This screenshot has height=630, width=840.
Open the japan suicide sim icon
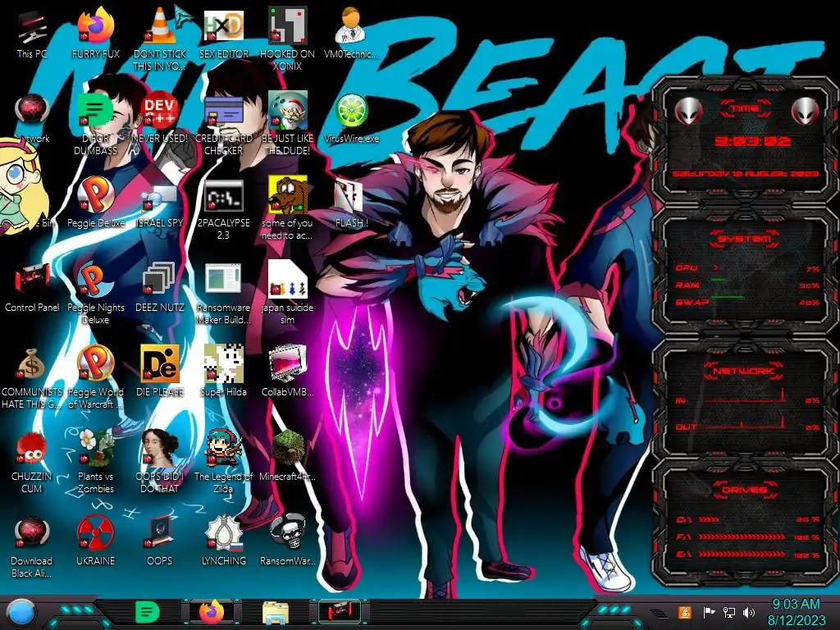tap(287, 280)
